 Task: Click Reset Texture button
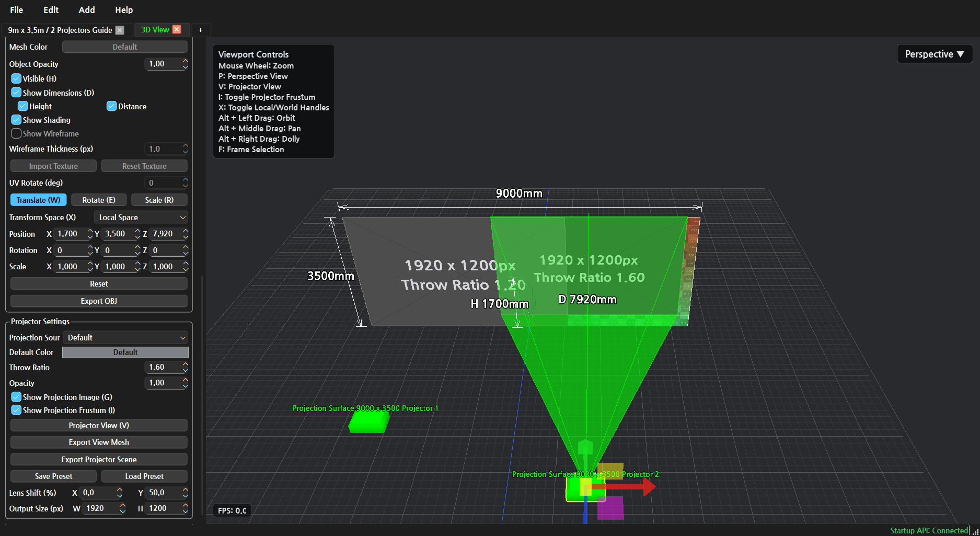tap(144, 166)
